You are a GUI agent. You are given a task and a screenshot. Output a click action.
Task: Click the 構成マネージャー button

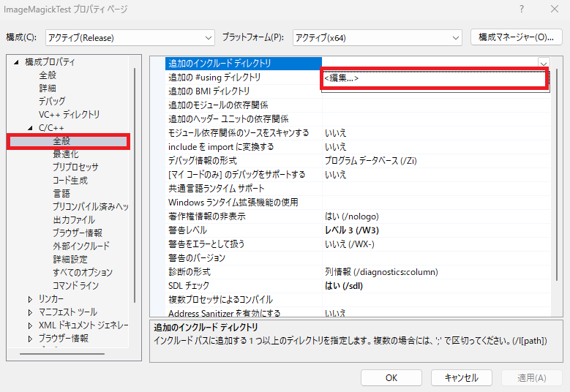[x=516, y=37]
